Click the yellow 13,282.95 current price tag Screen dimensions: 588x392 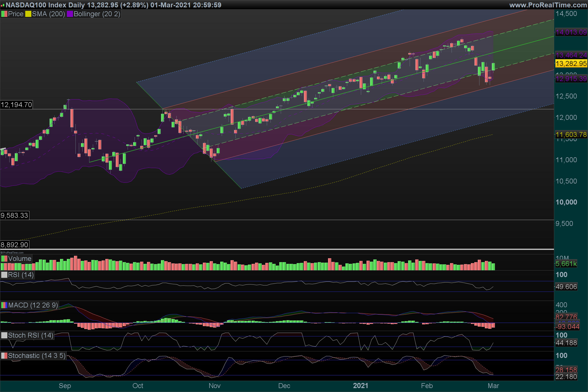coord(571,63)
